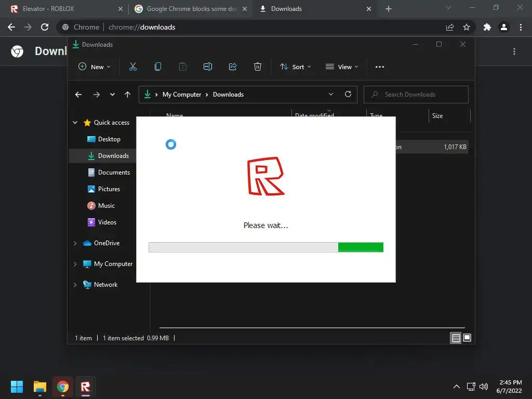
Task: Open Chrome's three-dot main menu
Action: tap(521, 27)
